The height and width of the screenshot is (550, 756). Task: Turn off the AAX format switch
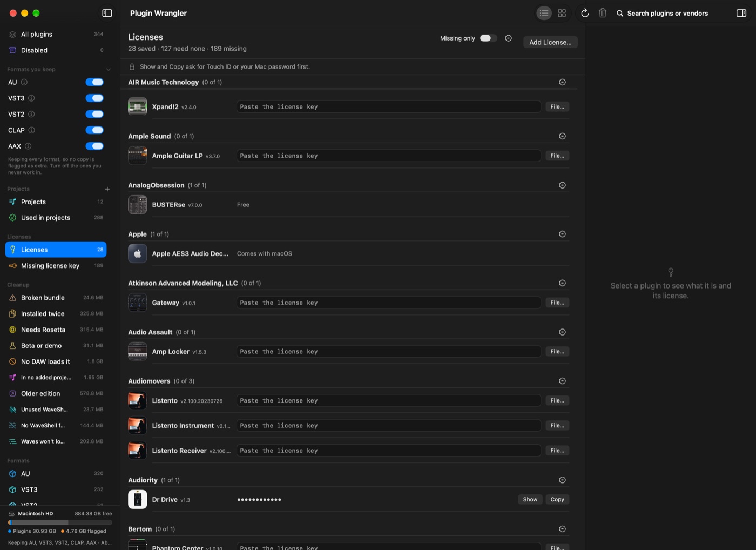coord(94,146)
